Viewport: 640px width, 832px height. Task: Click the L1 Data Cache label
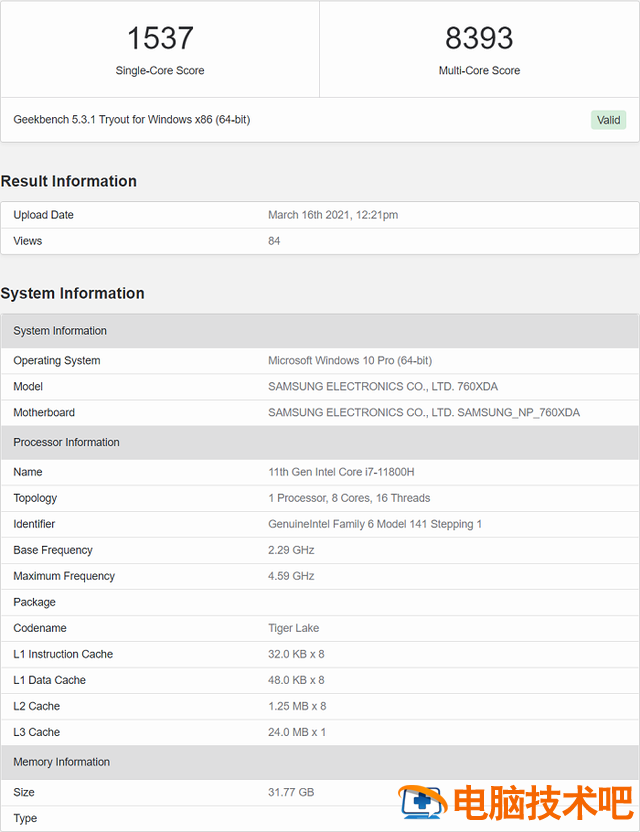pyautogui.click(x=49, y=680)
